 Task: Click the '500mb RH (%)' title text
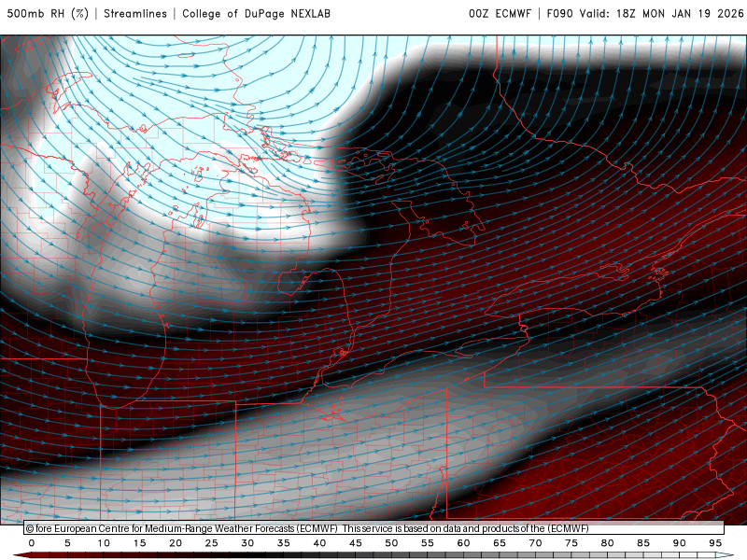(x=48, y=14)
